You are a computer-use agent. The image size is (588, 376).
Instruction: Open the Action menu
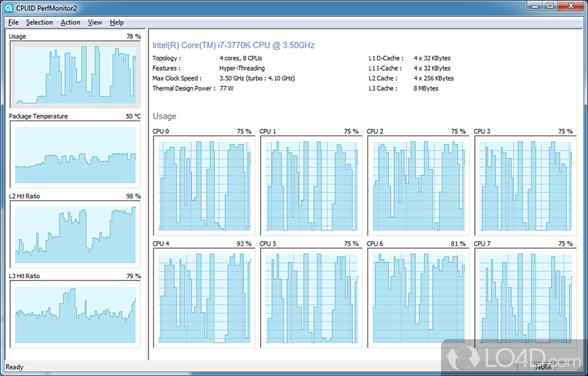click(x=71, y=23)
